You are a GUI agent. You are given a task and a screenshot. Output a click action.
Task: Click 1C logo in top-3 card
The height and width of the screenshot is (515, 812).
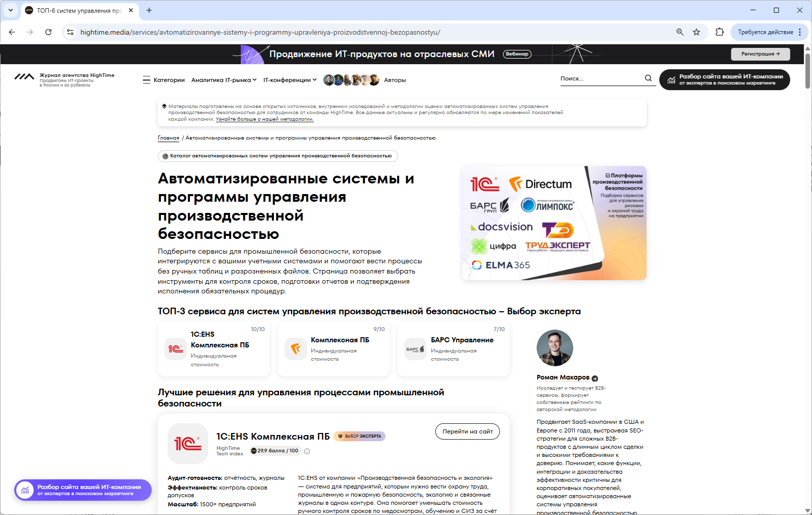click(176, 349)
